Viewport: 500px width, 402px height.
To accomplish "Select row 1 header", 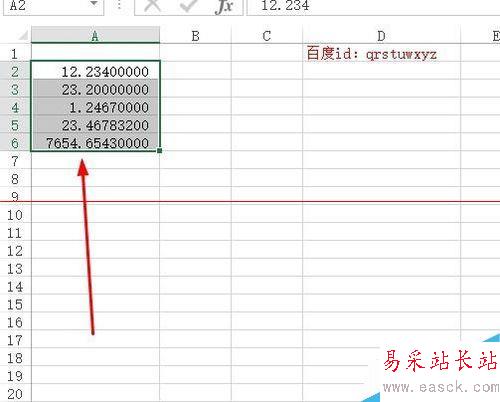I will point(15,53).
